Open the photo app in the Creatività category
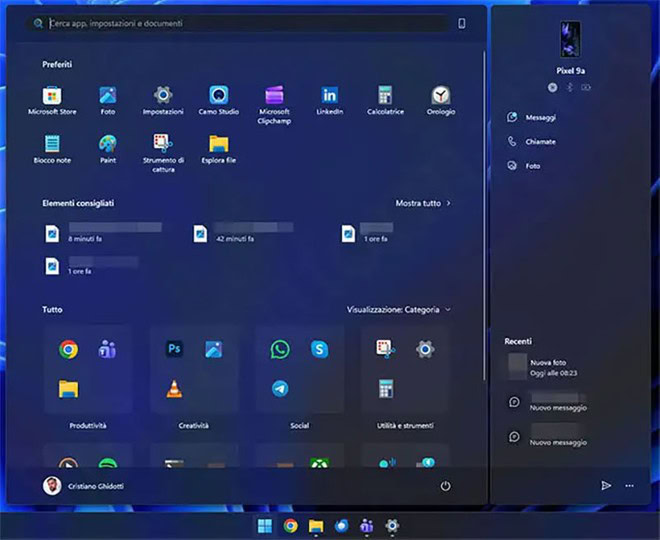660x540 pixels. click(x=214, y=349)
